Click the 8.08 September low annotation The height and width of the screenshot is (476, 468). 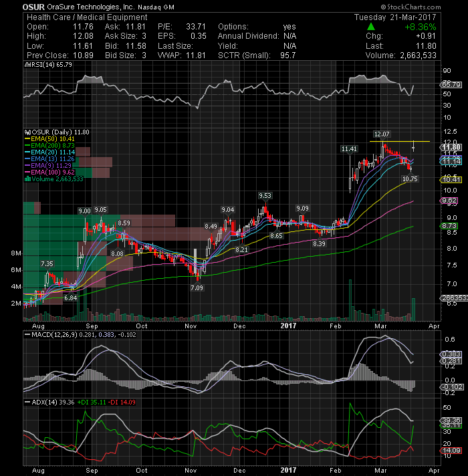tap(117, 254)
